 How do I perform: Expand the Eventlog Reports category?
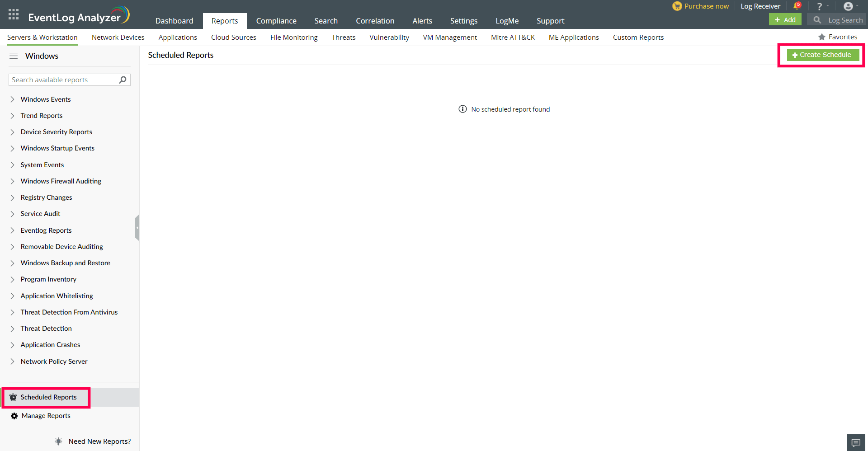coord(12,230)
